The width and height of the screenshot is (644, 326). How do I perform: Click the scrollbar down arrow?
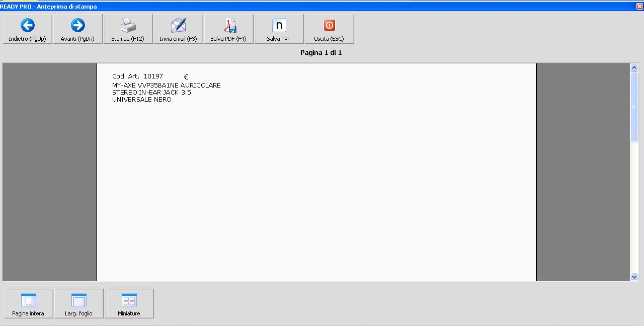point(634,277)
